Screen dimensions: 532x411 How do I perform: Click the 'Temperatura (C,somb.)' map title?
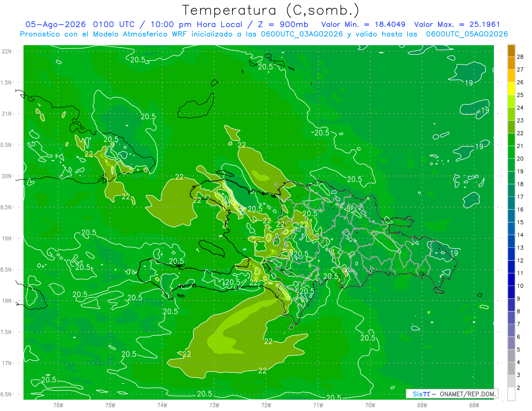click(270, 10)
